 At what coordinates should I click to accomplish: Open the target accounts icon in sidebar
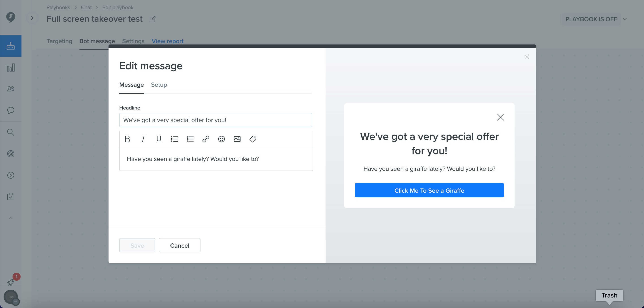coord(11,154)
